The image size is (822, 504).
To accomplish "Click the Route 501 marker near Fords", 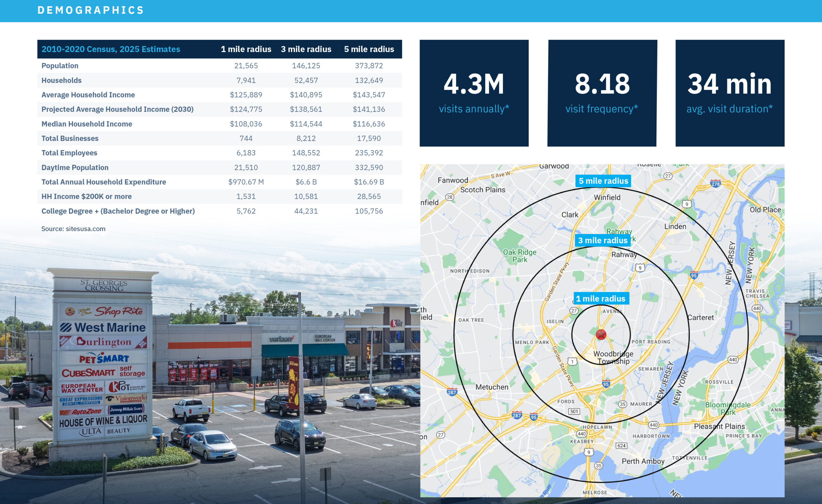I will [574, 411].
